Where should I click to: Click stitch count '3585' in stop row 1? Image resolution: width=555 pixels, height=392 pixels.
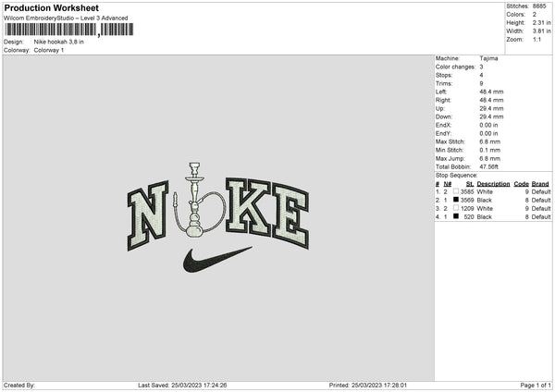click(467, 191)
